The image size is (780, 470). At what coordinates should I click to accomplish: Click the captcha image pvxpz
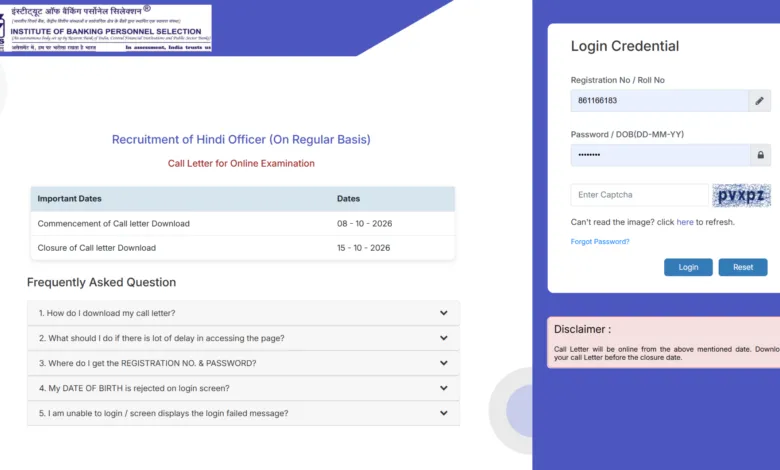click(x=741, y=195)
